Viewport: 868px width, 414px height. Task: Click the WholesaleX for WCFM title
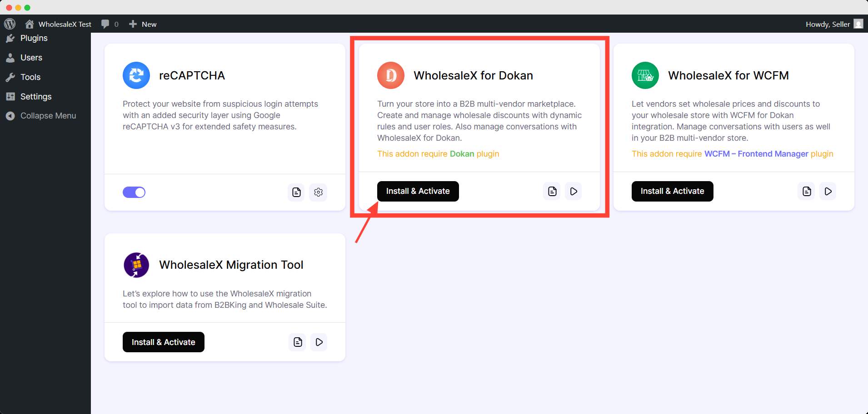pos(728,75)
